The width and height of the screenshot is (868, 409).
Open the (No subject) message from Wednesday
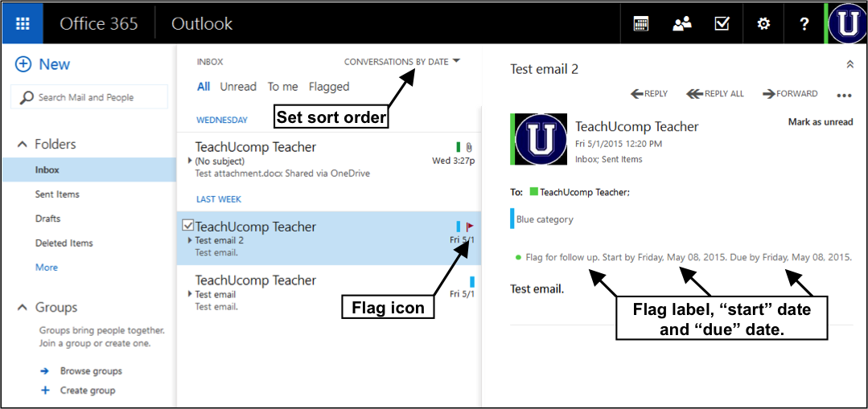coord(329,158)
